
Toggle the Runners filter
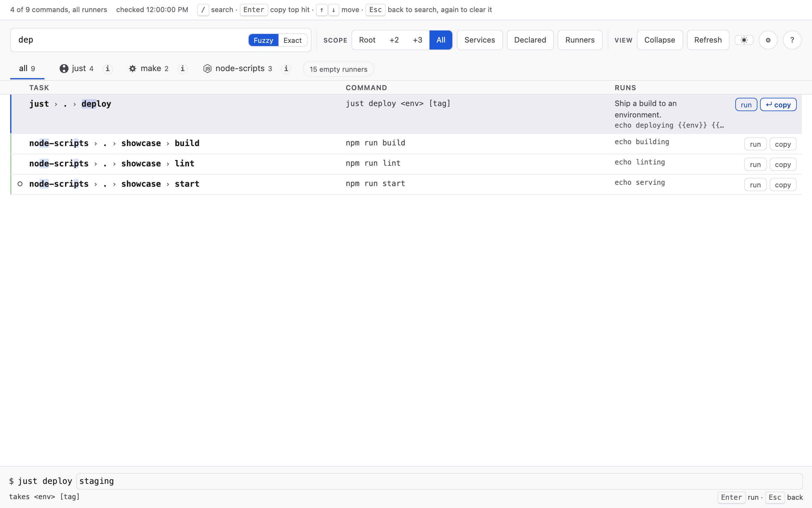click(x=580, y=40)
